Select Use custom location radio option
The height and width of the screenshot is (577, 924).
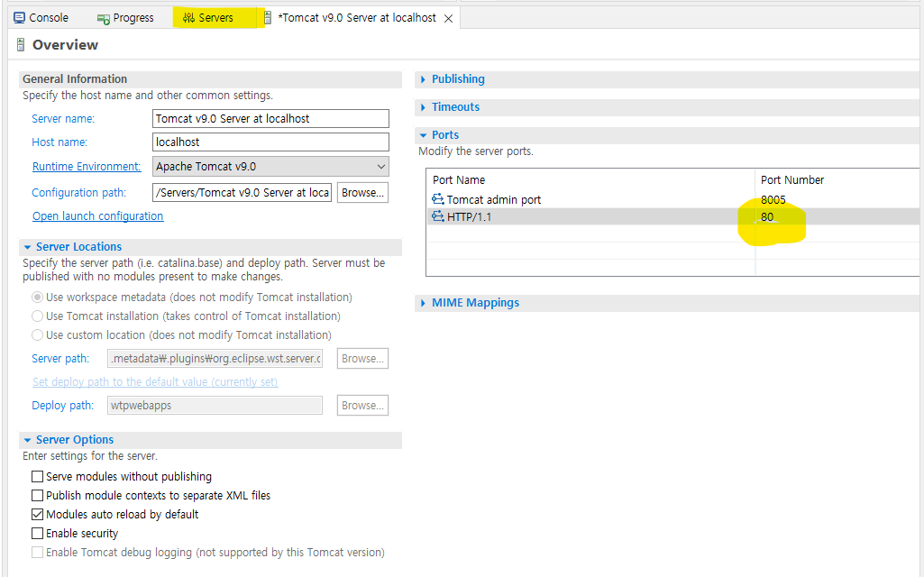click(x=37, y=334)
